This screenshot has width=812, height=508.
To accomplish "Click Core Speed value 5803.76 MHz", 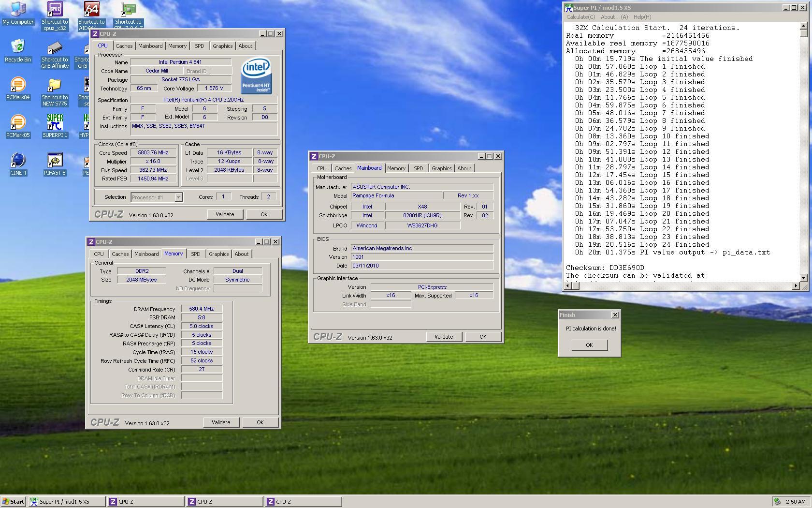I will point(153,153).
